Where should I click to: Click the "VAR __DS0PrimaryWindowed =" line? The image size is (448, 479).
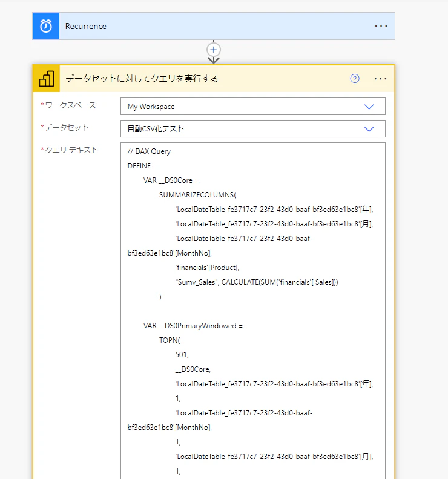click(193, 326)
